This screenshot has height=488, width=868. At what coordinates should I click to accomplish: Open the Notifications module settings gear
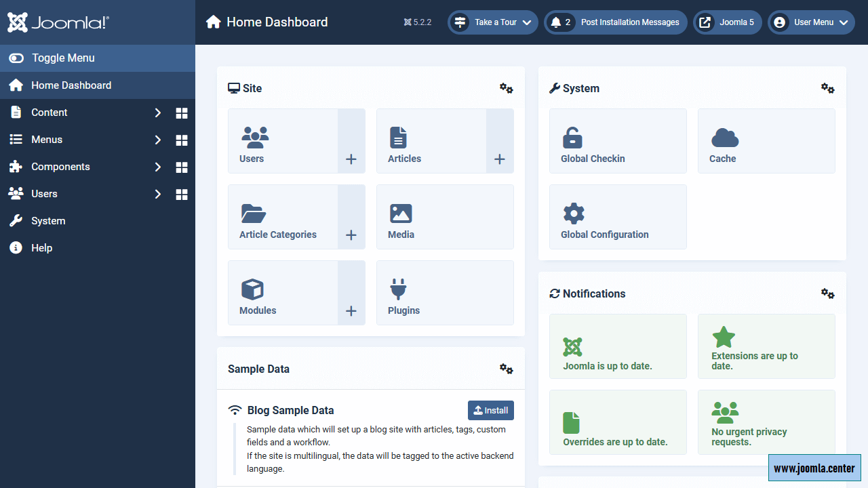(x=828, y=293)
